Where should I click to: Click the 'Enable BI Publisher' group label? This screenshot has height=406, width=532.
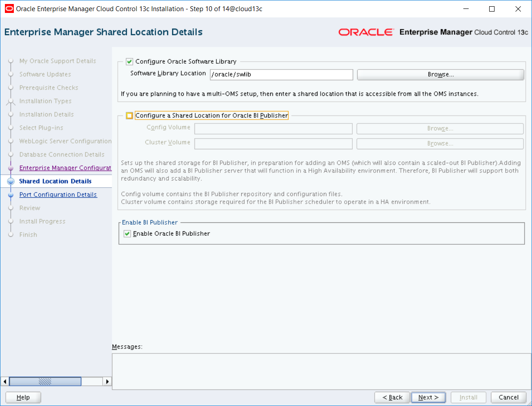150,222
